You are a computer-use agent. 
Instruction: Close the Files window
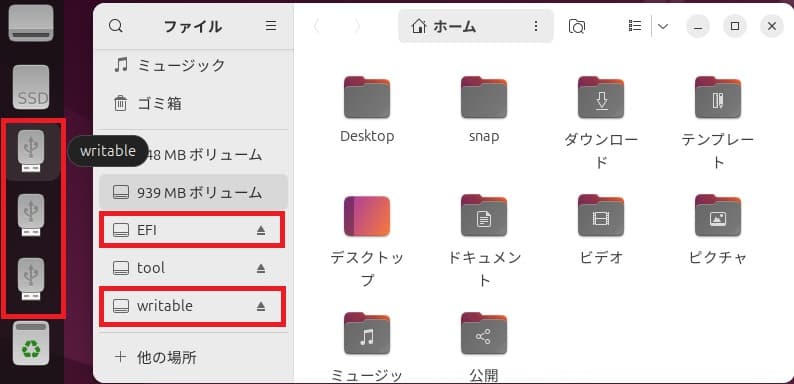[x=772, y=26]
